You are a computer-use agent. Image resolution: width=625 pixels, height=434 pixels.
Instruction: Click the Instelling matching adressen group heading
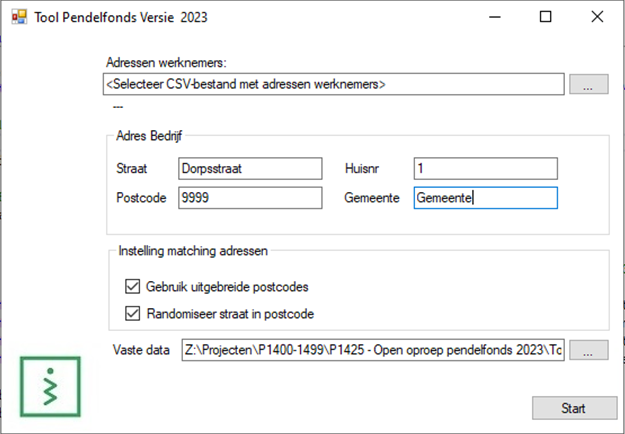[193, 251]
